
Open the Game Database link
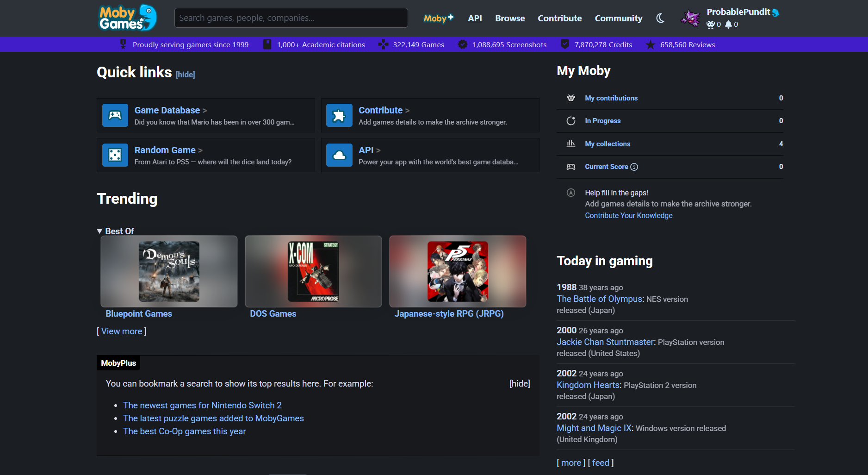coord(167,110)
